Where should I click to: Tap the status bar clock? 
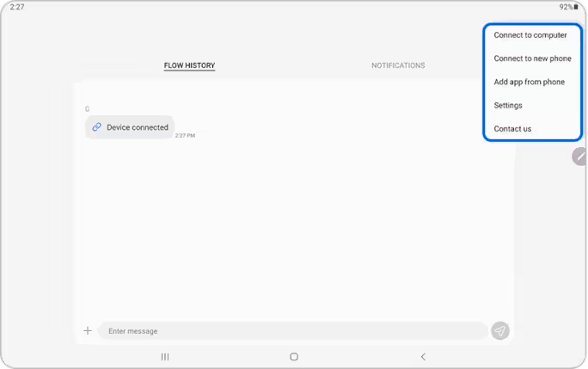(x=17, y=7)
